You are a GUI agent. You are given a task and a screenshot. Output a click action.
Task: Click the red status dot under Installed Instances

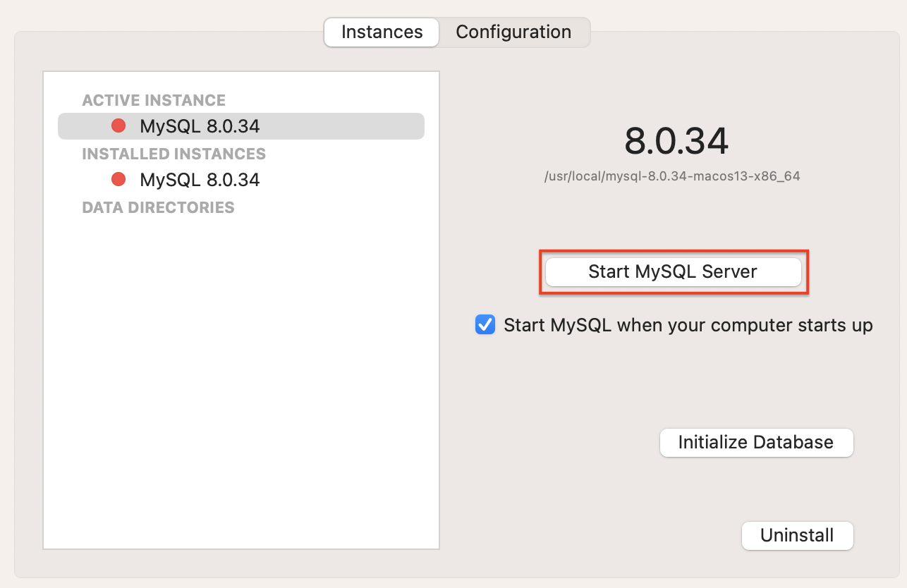click(118, 180)
